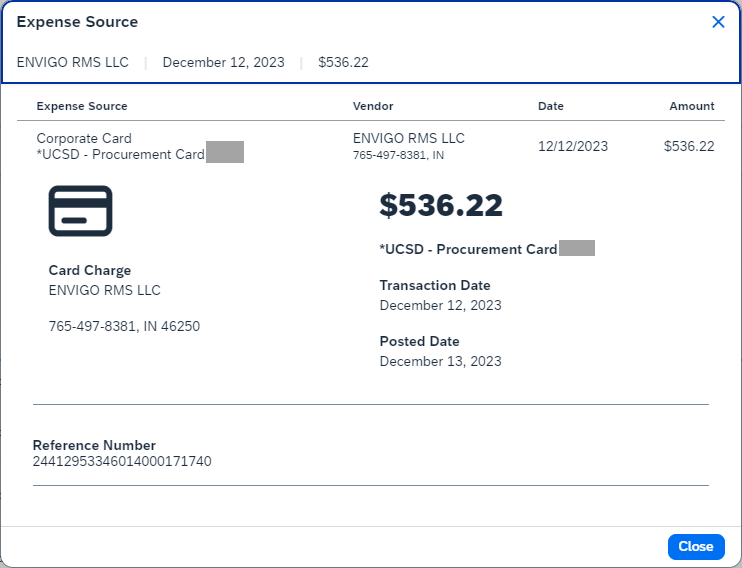Click the address 765-497-8381, IN 46250

pos(125,326)
